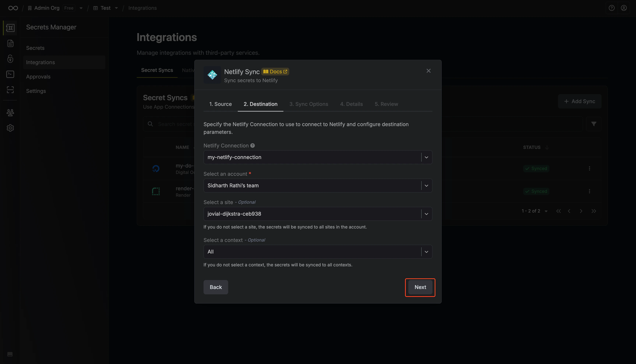This screenshot has width=636, height=364.
Task: Expand the Select a site dropdown
Action: [426, 214]
